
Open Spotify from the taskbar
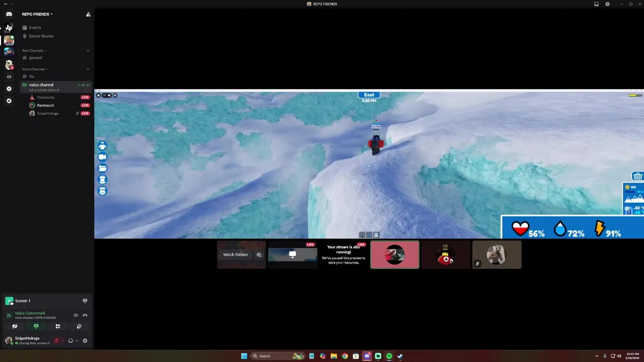click(389, 356)
